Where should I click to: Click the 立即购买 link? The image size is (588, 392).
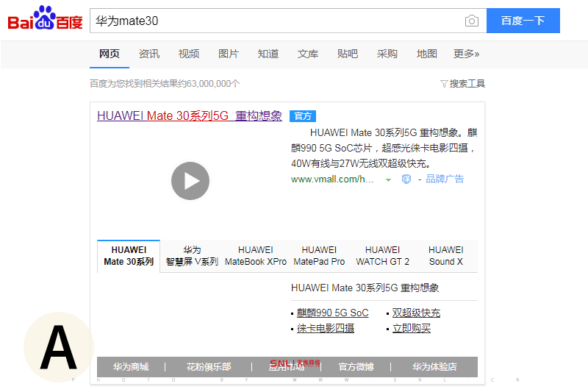[x=412, y=328]
